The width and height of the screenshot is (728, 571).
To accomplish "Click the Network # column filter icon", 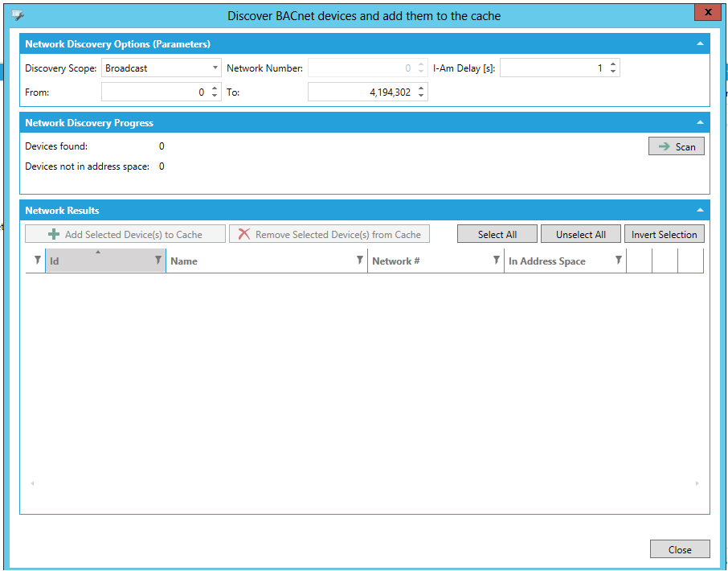I will click(496, 261).
